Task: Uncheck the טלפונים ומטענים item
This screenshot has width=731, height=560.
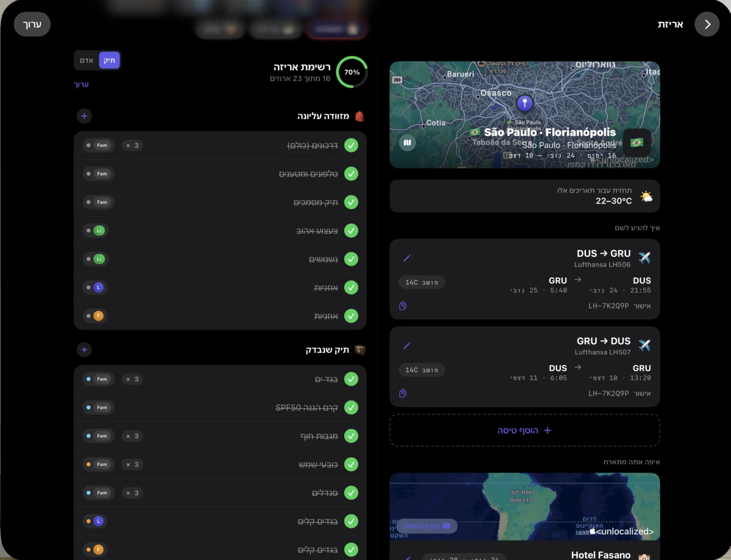Action: coord(351,174)
